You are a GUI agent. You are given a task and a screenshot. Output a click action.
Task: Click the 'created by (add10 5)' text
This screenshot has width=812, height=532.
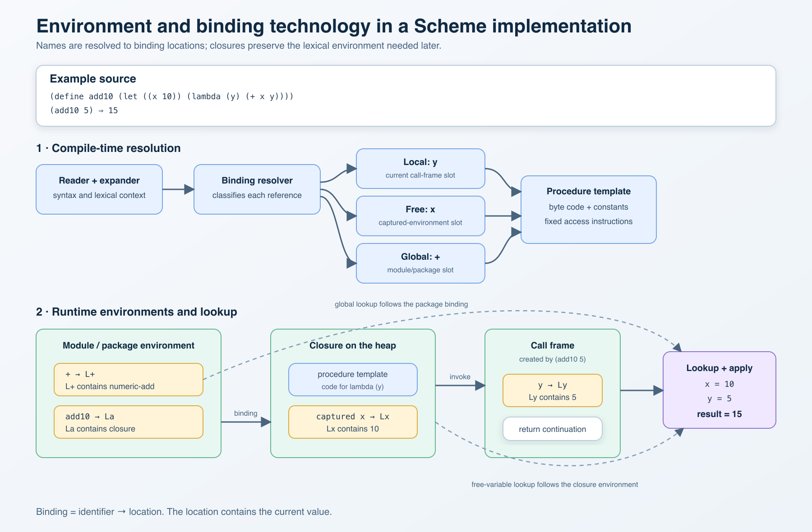tap(553, 359)
